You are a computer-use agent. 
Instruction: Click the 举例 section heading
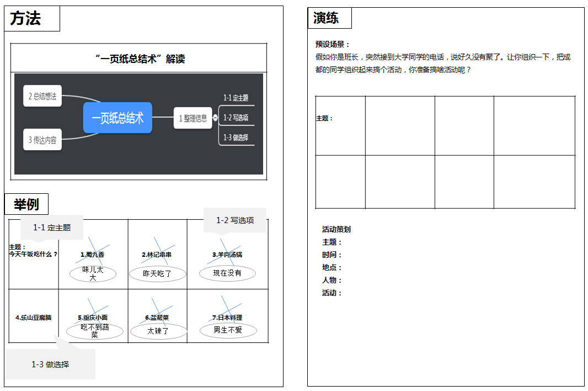point(26,205)
